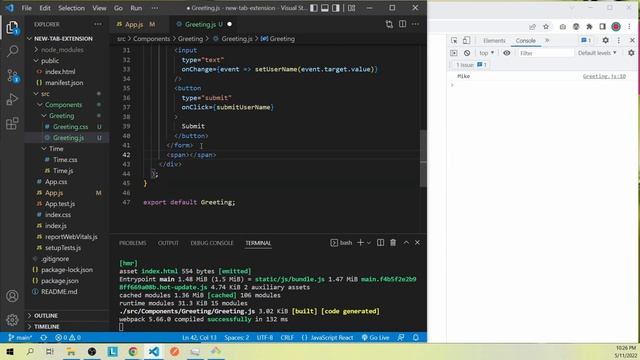Image resolution: width=640 pixels, height=360 pixels.
Task: Open the Run menu
Action: [136, 8]
